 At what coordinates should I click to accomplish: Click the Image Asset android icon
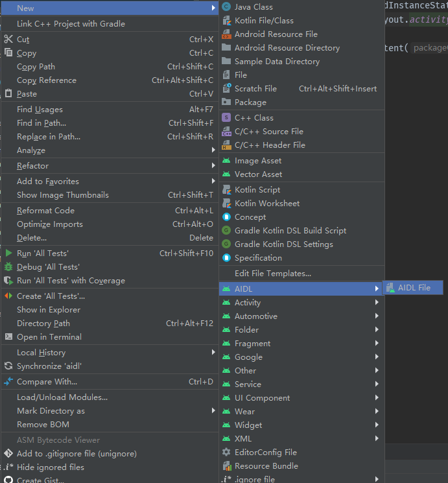click(226, 161)
